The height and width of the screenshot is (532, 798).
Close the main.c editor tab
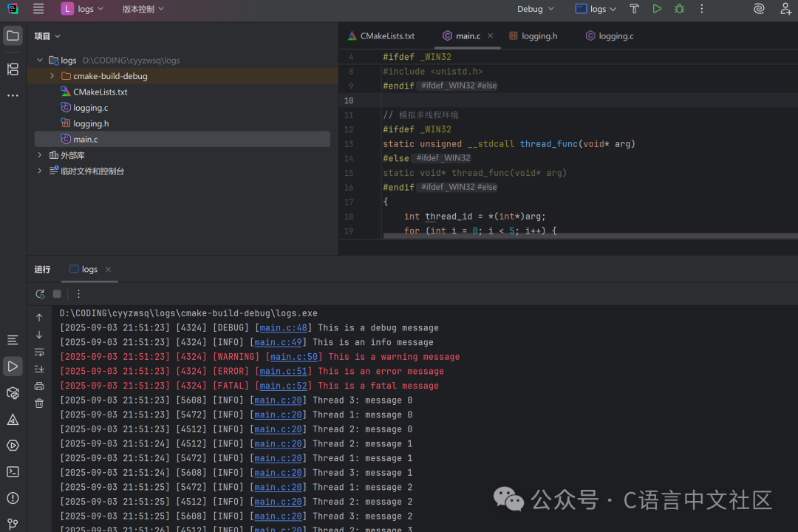[490, 35]
